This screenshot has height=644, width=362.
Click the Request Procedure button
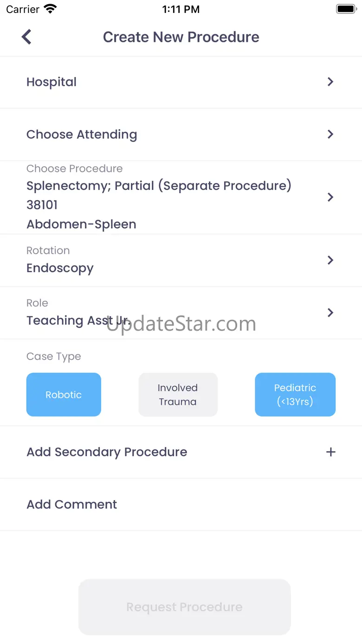pos(185,607)
